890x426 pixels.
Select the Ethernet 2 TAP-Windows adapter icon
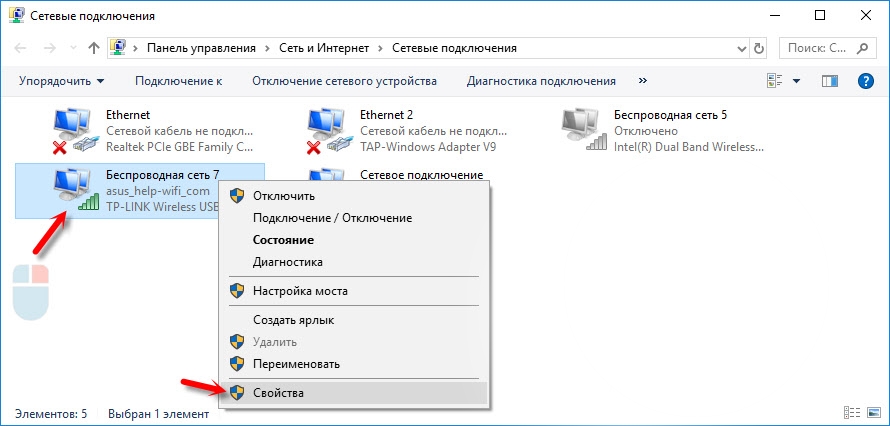(x=328, y=132)
